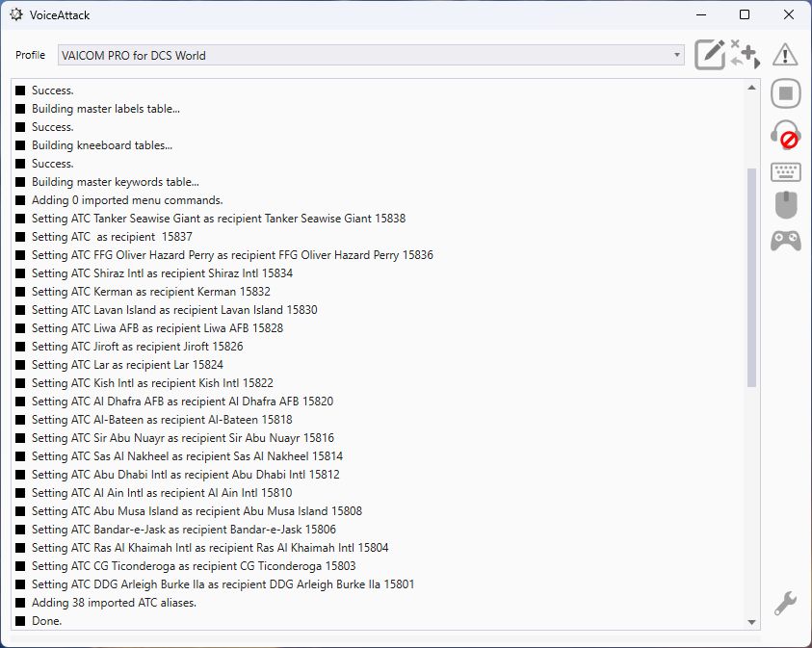Select the Abu Musa Island 15808 entry
812x648 pixels.
pyautogui.click(x=196, y=511)
